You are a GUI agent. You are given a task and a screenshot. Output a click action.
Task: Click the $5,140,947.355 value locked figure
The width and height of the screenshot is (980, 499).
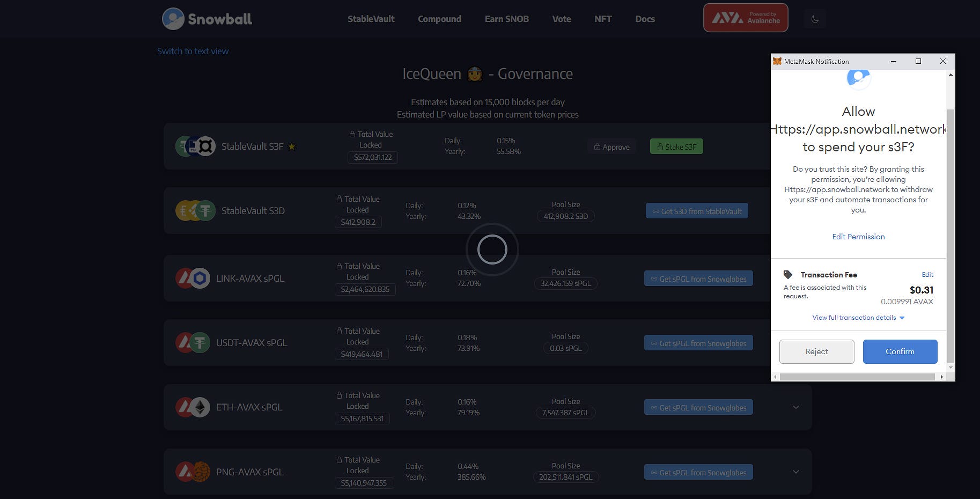click(x=364, y=483)
